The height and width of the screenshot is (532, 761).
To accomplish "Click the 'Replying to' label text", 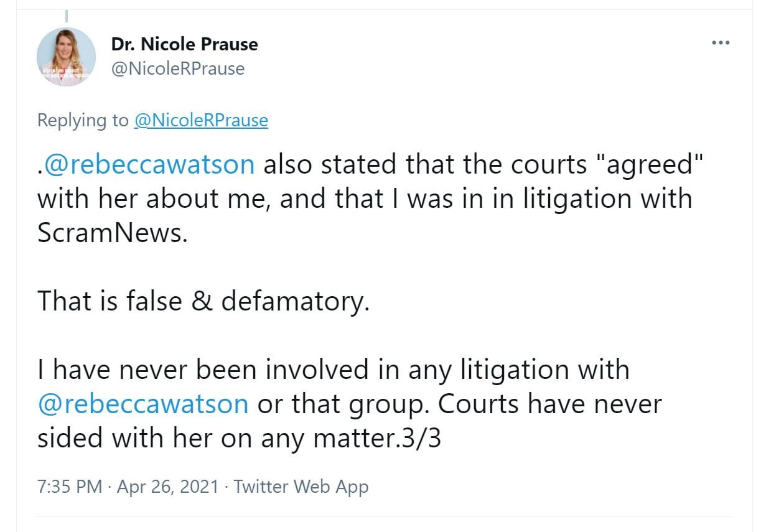I will 83,120.
